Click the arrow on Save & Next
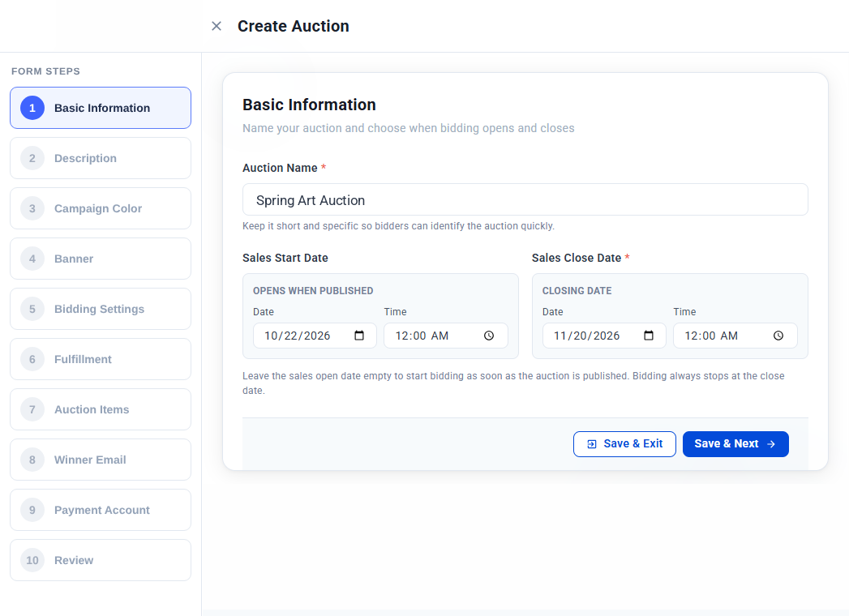Screen dimensions: 849x616 point(771,444)
